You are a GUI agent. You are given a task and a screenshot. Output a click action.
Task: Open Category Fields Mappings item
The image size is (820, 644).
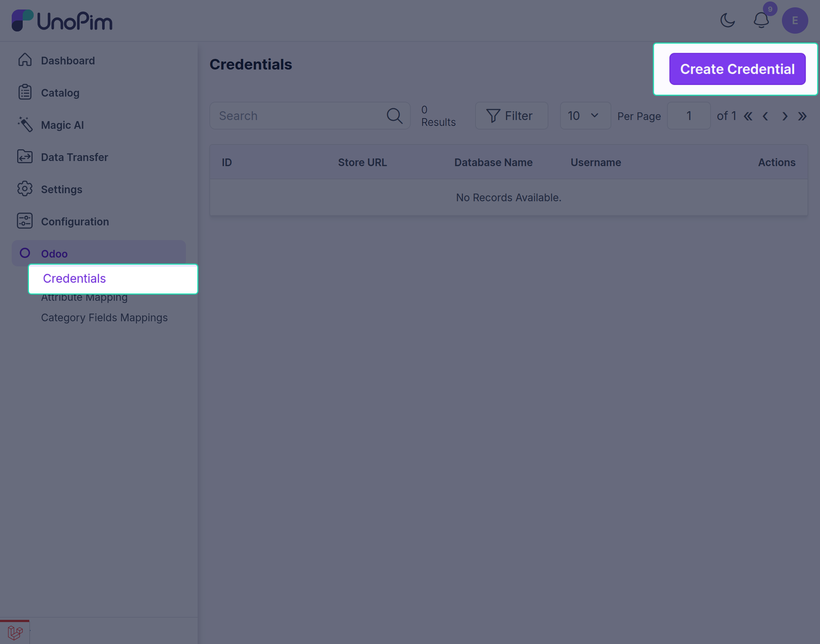104,318
